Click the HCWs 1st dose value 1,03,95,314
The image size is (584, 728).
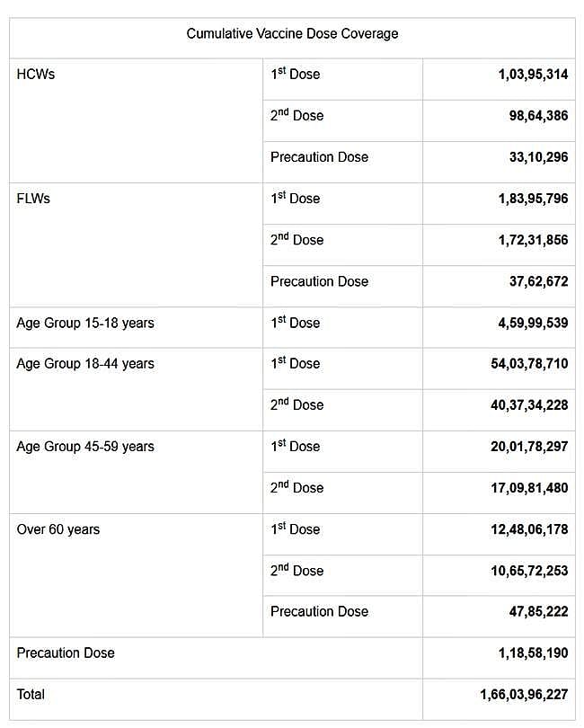coord(533,75)
